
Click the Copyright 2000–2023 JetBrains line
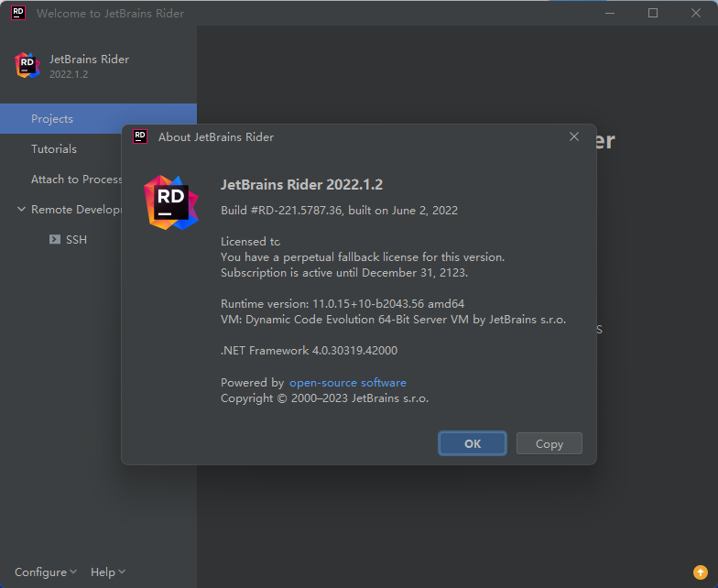(x=324, y=397)
